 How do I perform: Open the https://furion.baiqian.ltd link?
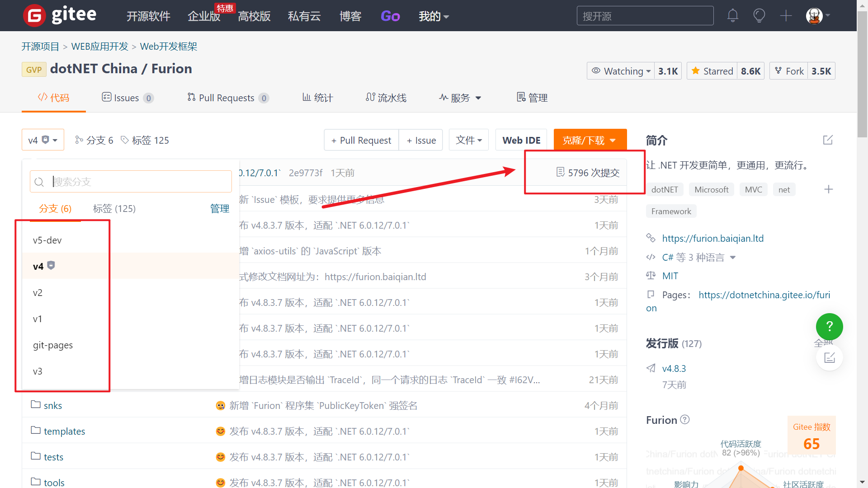[712, 238]
